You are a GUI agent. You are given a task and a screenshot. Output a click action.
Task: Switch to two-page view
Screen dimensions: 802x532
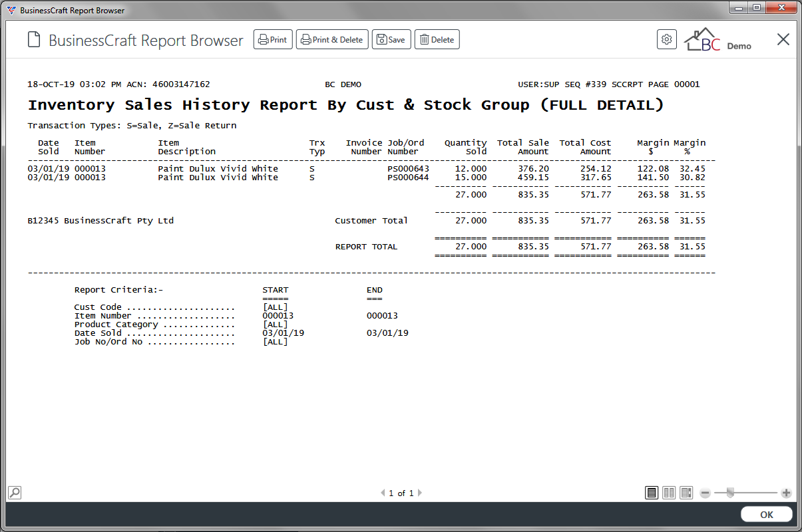[x=669, y=493]
